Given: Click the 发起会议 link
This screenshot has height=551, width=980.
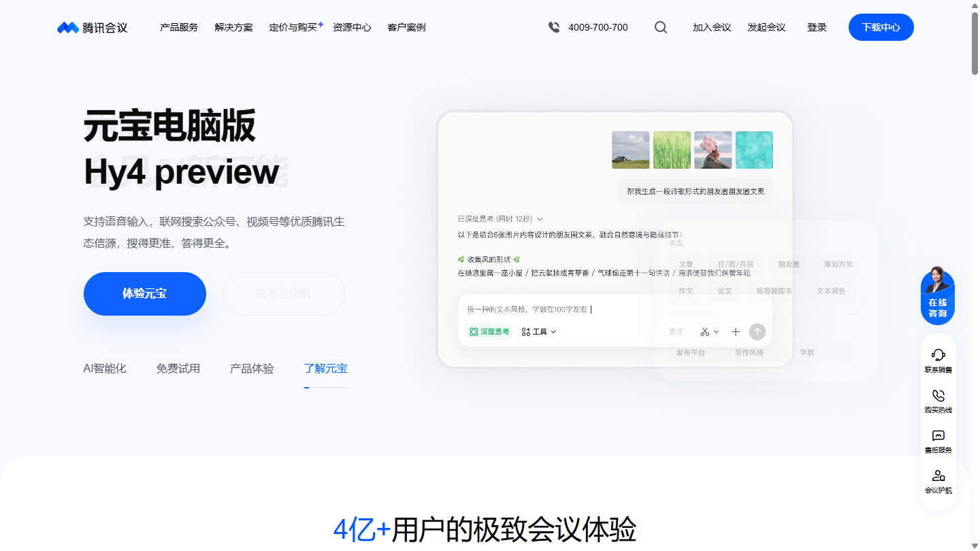Looking at the screenshot, I should coord(766,27).
